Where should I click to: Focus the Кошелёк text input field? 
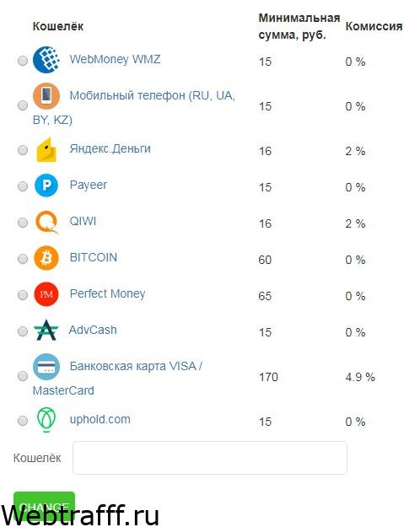210,458
